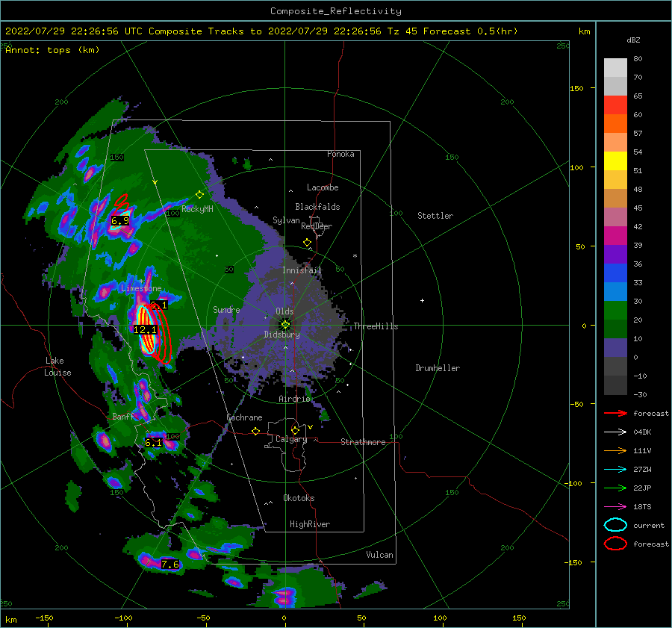This screenshot has height=628, width=672.
Task: Click the orange 111V arrow legend icon
Action: click(615, 450)
